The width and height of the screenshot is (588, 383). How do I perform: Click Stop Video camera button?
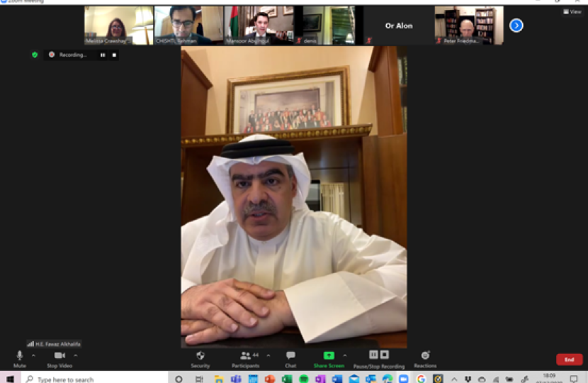pos(60,356)
